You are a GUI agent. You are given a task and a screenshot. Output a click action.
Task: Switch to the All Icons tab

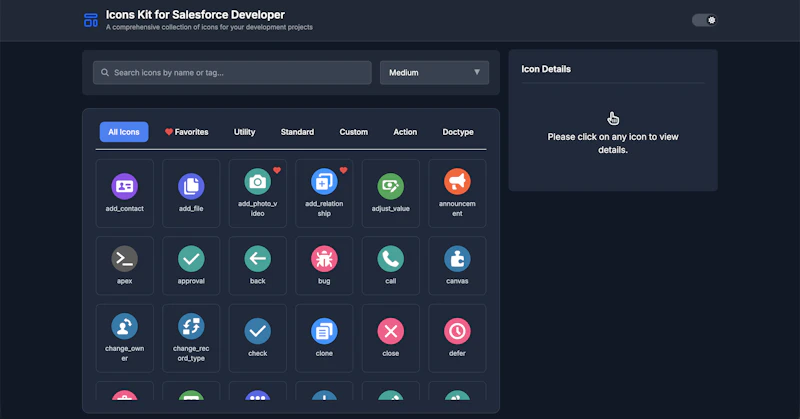point(124,132)
